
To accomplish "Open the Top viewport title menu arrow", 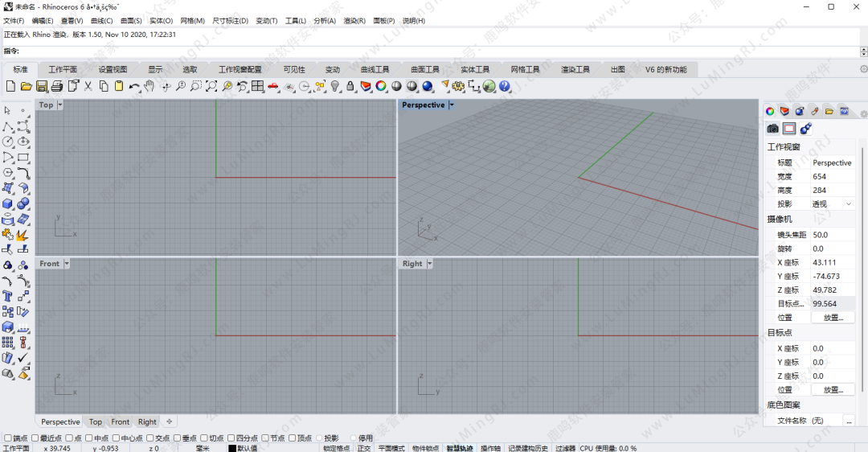I will [x=60, y=105].
